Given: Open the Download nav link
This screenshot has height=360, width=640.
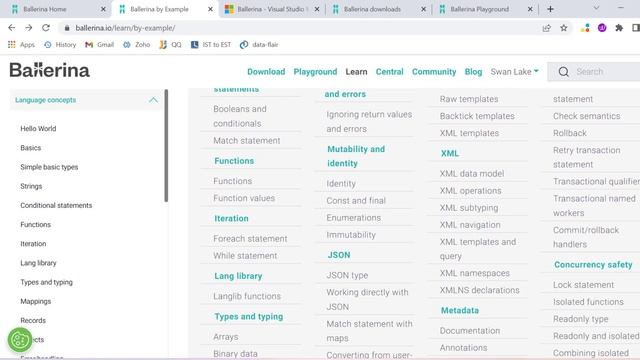Looking at the screenshot, I should [266, 71].
